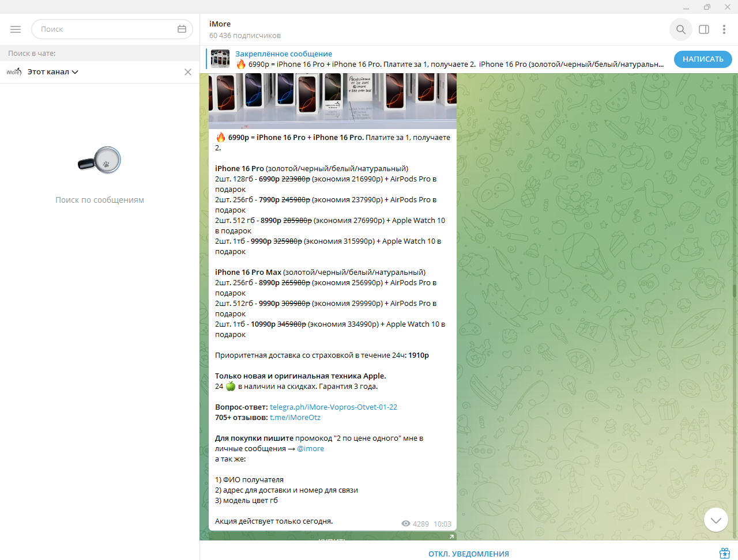The height and width of the screenshot is (560, 738).
Task: Click the iMore channel title header
Action: click(x=220, y=24)
